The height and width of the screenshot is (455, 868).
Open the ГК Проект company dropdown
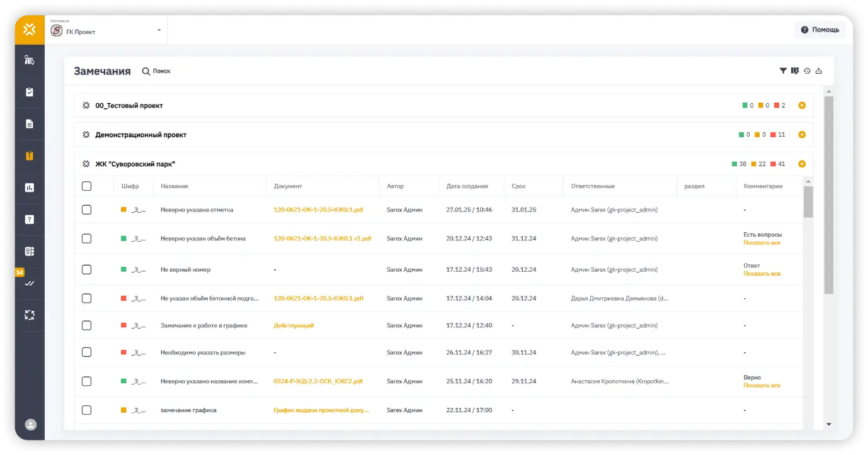click(x=105, y=31)
